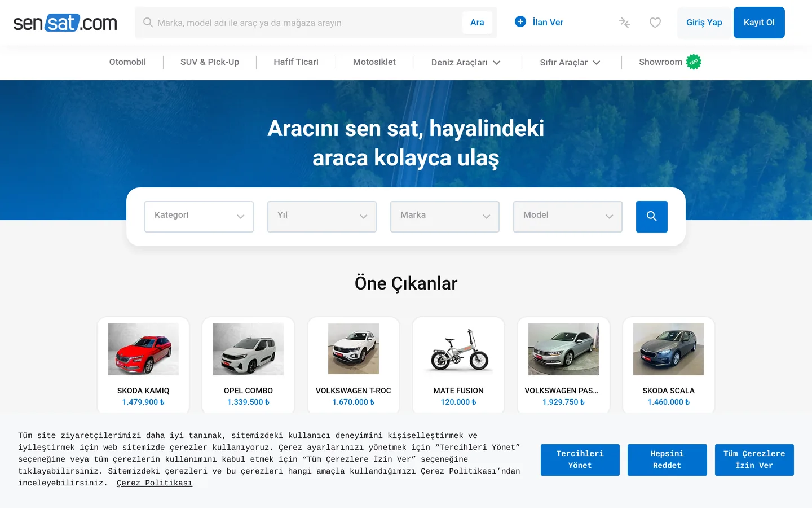Open the compare vehicles arrows icon
This screenshot has height=508, width=812.
point(624,23)
